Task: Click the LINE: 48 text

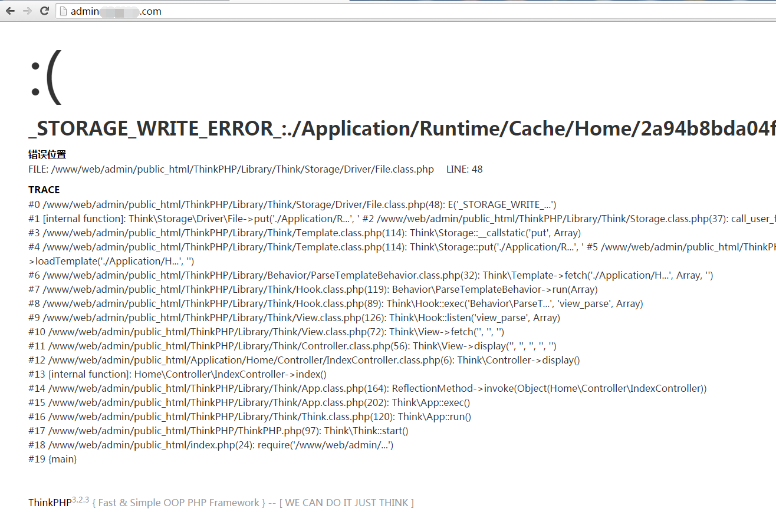Action: pyautogui.click(x=464, y=170)
